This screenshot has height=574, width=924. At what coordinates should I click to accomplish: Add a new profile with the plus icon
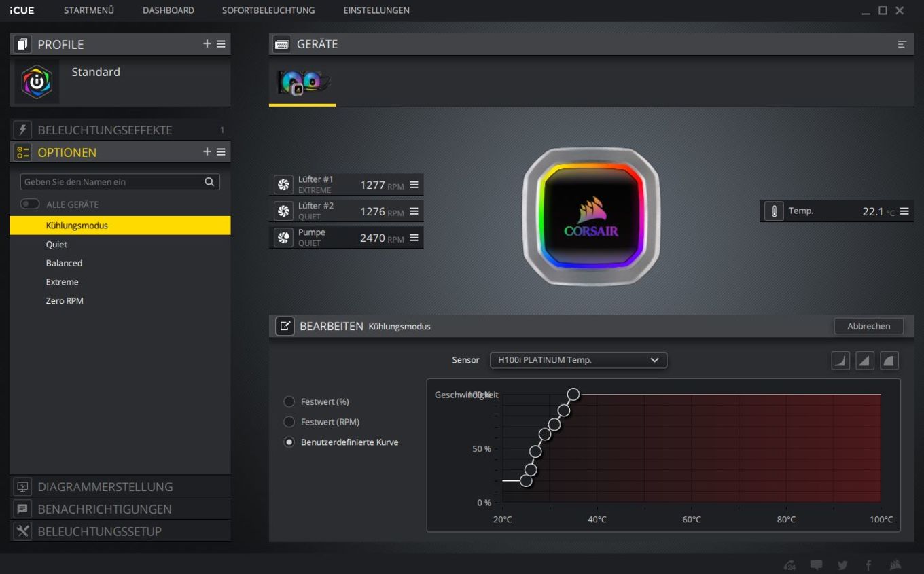coord(207,43)
